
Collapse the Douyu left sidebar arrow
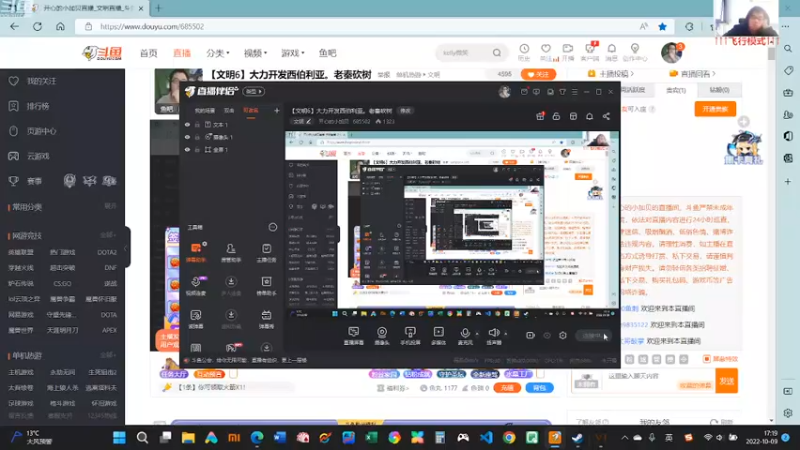[x=127, y=248]
